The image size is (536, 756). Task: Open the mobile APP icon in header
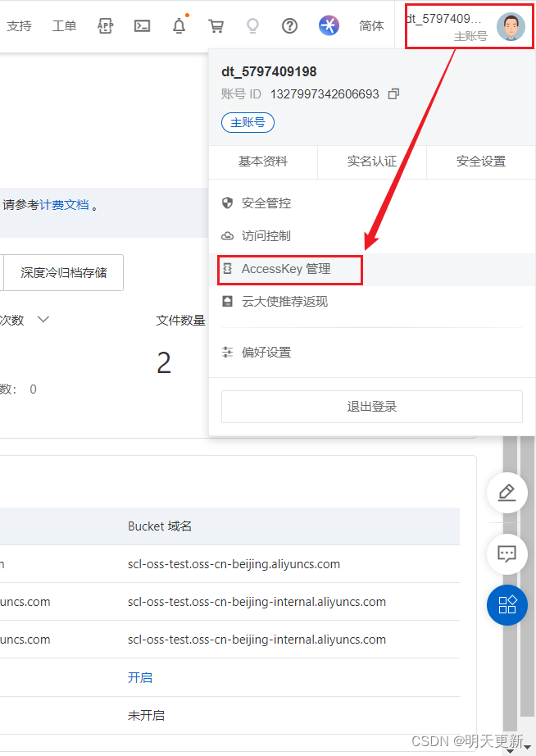105,25
